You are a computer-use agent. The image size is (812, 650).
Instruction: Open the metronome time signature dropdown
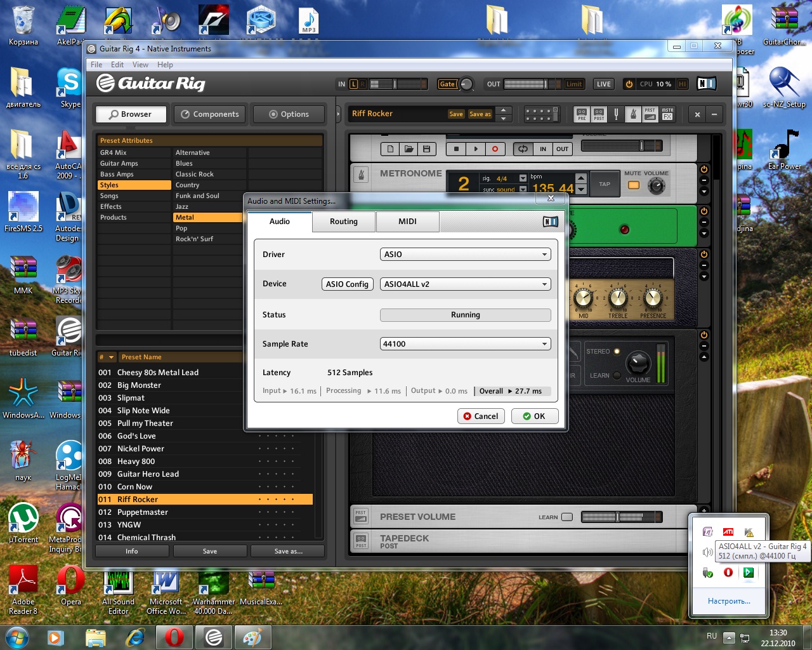[x=523, y=178]
